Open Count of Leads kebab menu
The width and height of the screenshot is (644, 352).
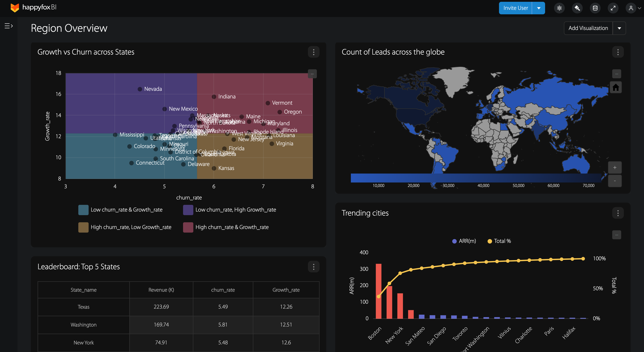coord(618,52)
